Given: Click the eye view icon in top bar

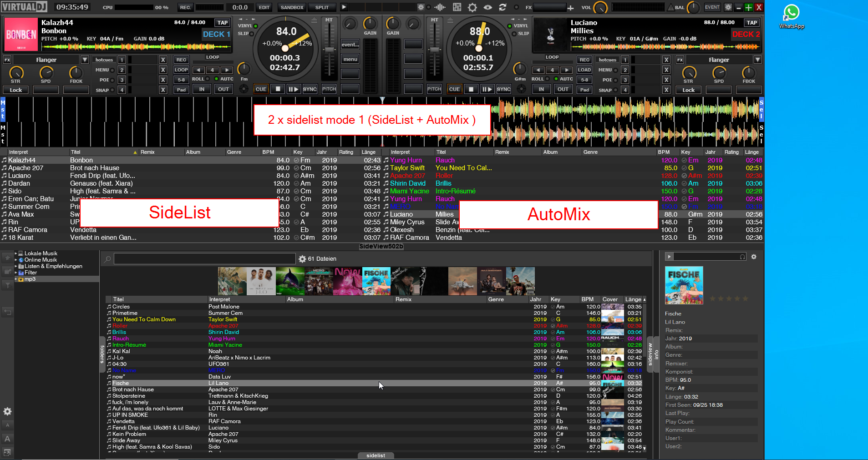Looking at the screenshot, I should pos(487,7).
